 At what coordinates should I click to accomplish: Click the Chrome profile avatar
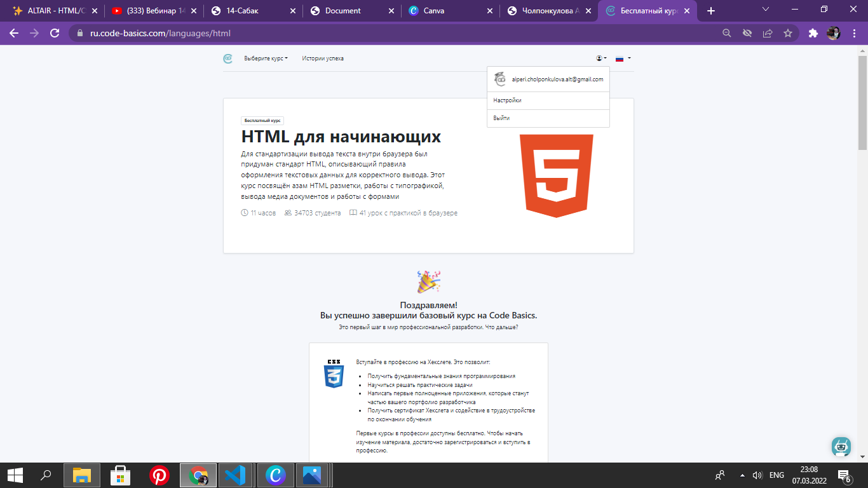(834, 33)
